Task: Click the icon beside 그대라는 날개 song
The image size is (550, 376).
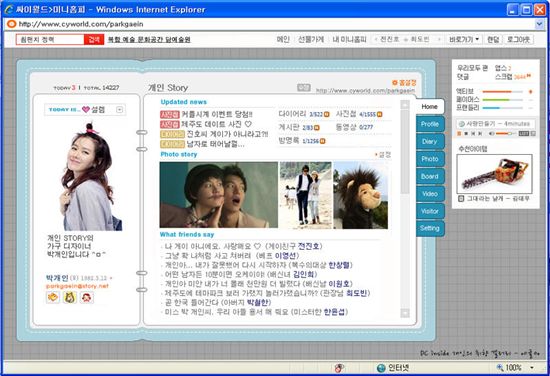Action: click(x=461, y=199)
